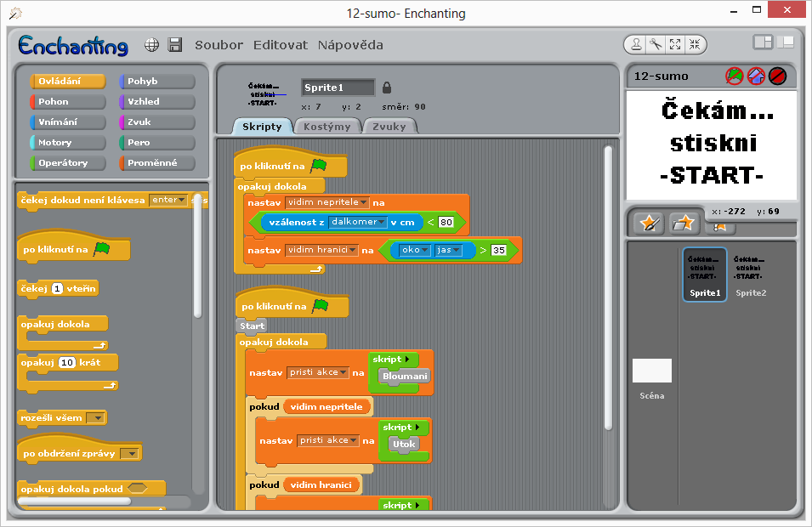Select the Ovládání block category
This screenshot has height=527, width=812.
68,82
